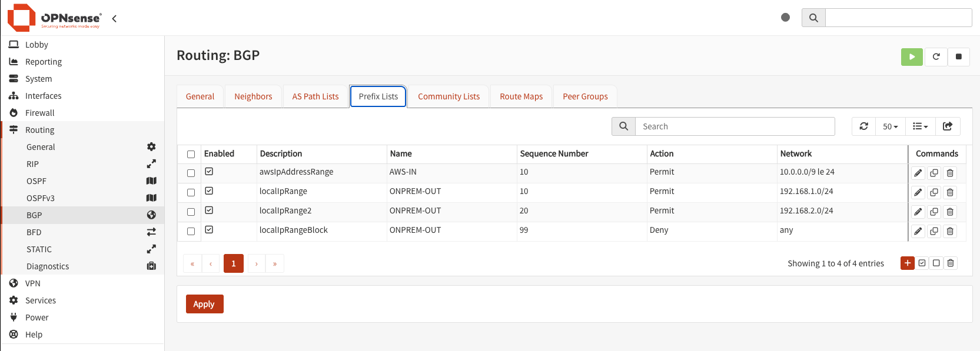Delete the localIpRangeBlock entry

click(x=950, y=231)
